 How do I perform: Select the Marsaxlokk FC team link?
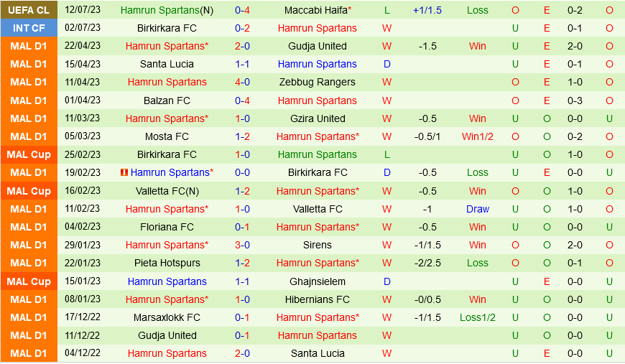tap(167, 317)
